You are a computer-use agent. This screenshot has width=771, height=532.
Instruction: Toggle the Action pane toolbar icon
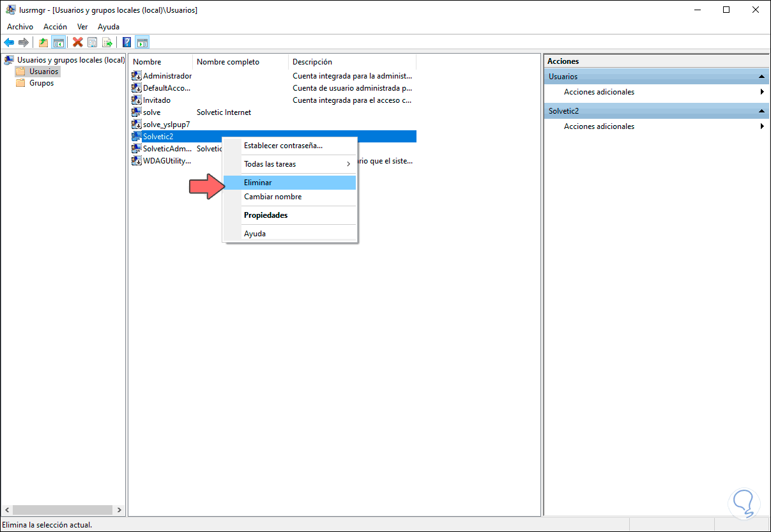[x=142, y=43]
